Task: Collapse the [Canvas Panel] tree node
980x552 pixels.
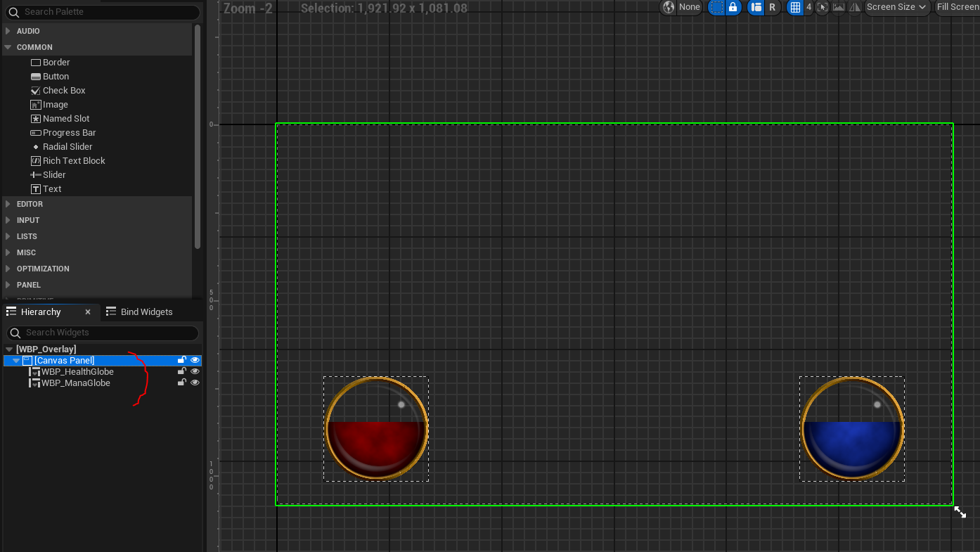Action: tap(16, 361)
